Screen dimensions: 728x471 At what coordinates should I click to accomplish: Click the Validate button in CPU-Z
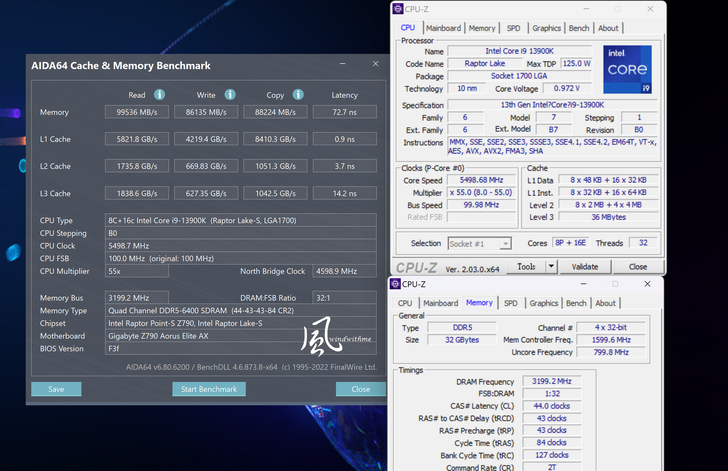coord(584,267)
